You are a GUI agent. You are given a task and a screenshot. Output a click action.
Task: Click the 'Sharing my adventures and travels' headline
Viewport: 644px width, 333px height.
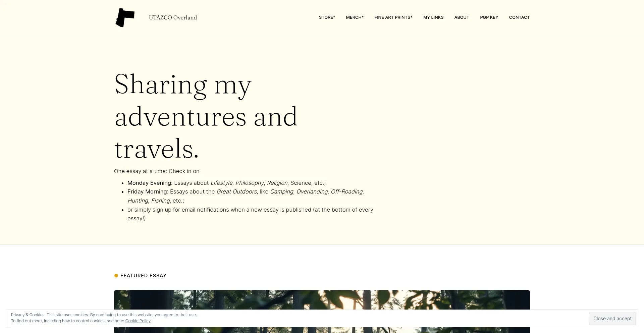tap(206, 116)
